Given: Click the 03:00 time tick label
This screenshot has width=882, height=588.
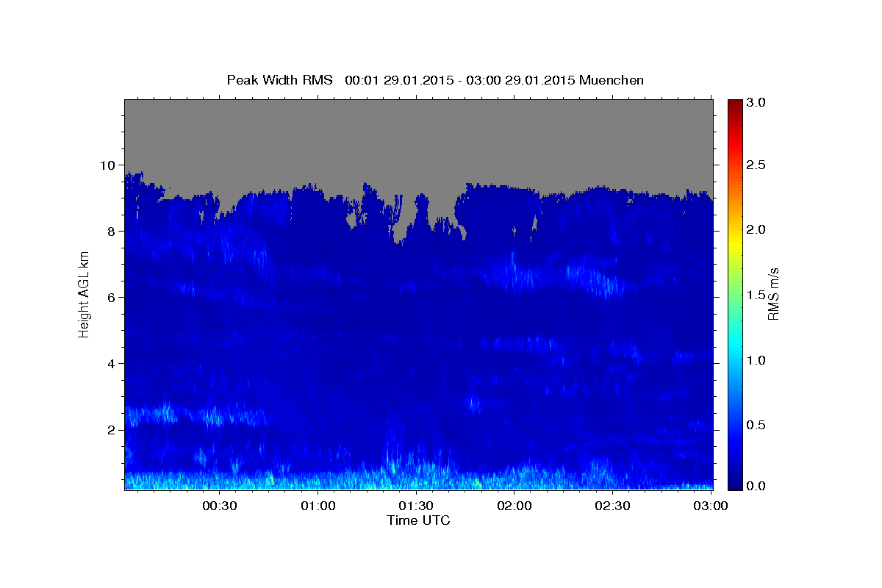Looking at the screenshot, I should tap(710, 506).
